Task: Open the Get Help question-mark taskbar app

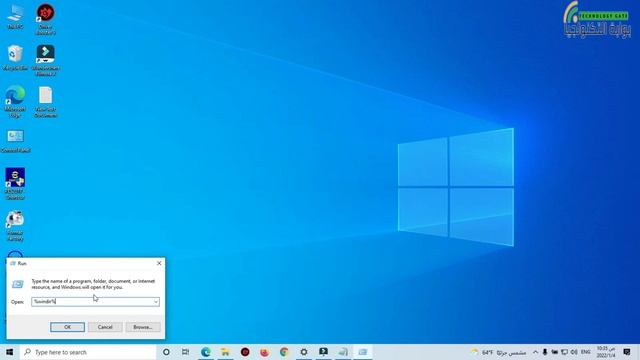Action: (323, 352)
